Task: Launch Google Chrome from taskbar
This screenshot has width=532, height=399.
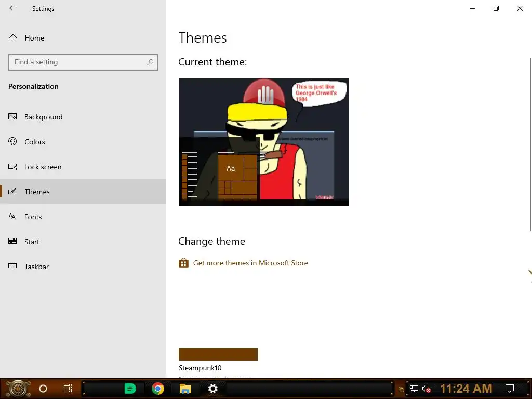Action: pyautogui.click(x=158, y=389)
